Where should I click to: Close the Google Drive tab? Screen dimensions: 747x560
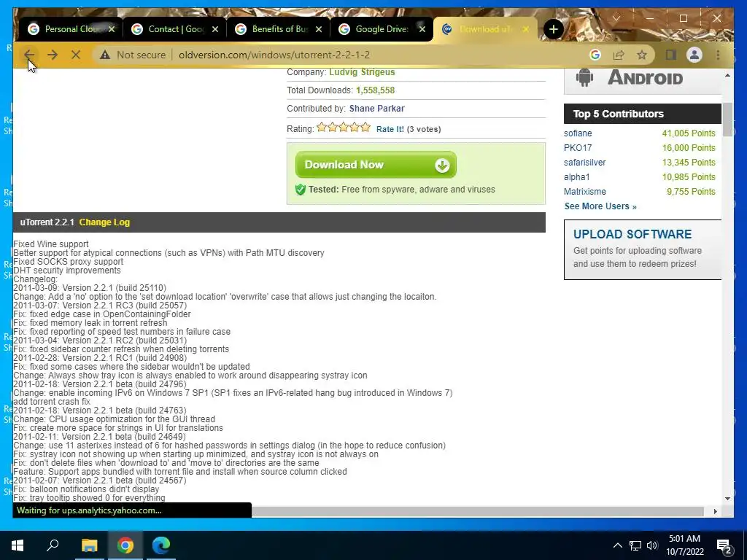[x=422, y=29]
